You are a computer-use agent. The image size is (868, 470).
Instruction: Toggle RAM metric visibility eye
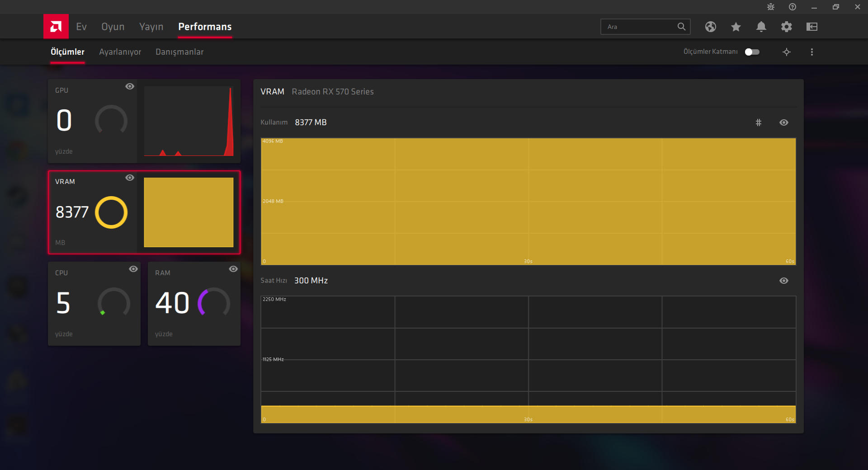pos(233,269)
